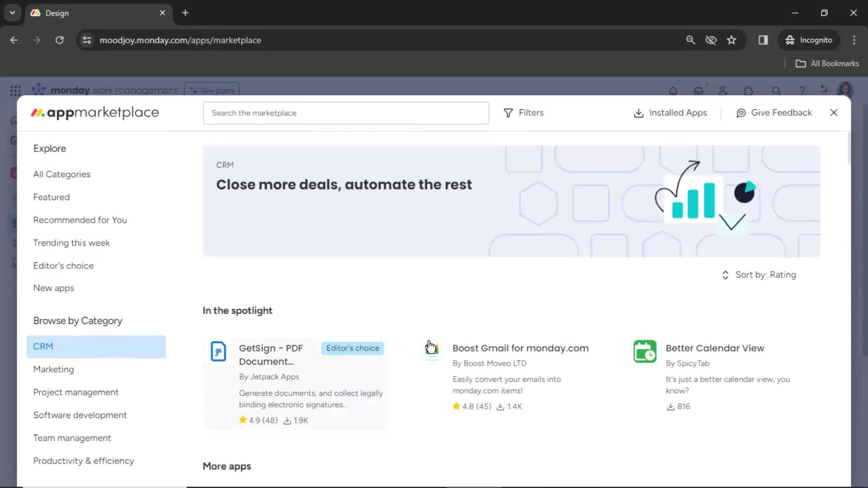Select the Software development category
The width and height of the screenshot is (868, 488).
pyautogui.click(x=80, y=415)
